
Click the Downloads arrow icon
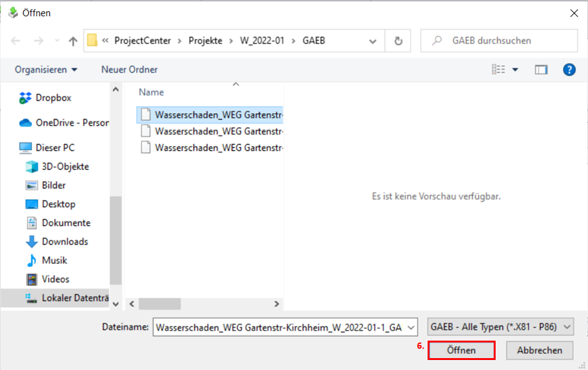point(31,242)
